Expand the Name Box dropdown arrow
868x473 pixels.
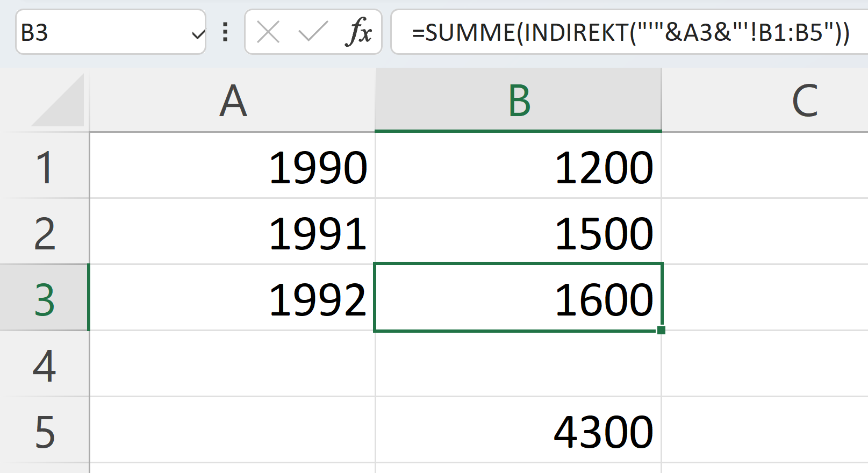point(198,35)
